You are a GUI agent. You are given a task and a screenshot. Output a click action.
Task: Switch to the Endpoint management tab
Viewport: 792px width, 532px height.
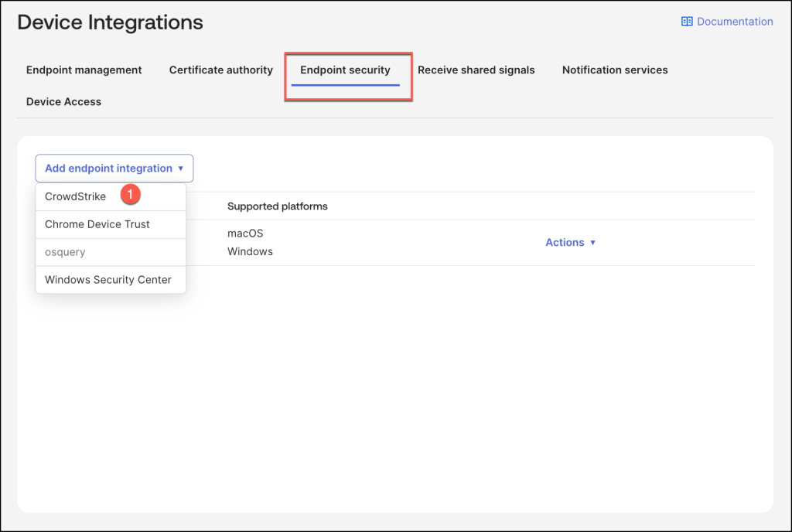[84, 70]
